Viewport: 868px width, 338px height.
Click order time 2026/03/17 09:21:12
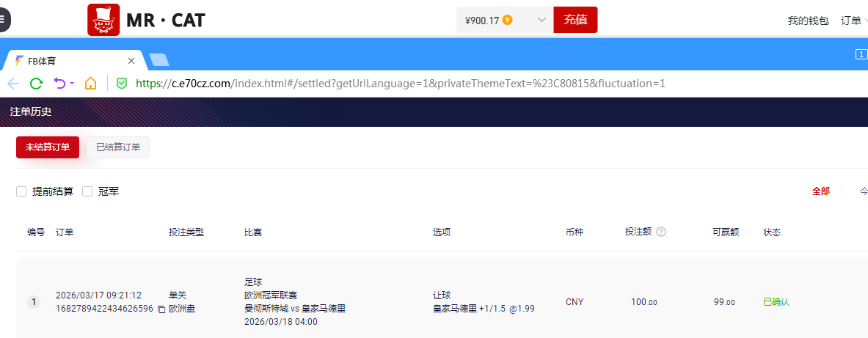click(x=98, y=295)
